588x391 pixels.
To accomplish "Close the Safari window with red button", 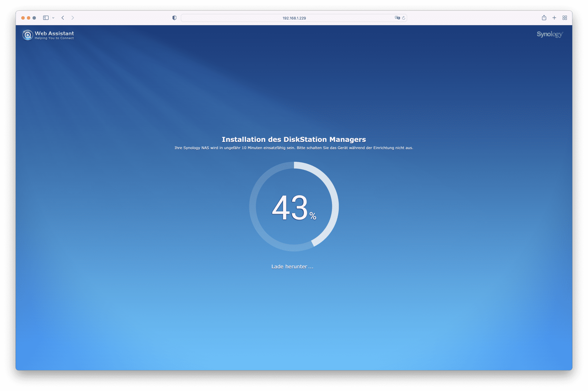I will (23, 18).
